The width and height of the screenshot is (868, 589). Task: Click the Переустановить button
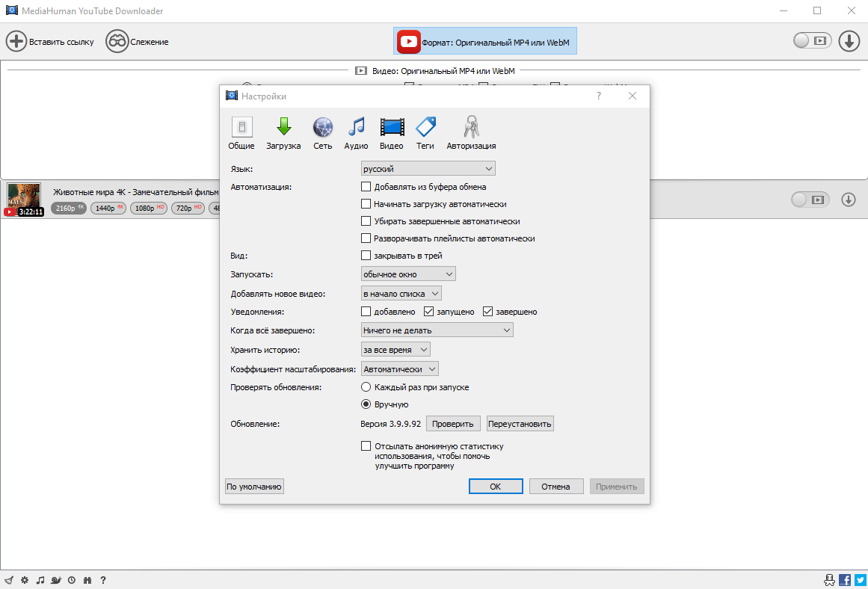(520, 424)
